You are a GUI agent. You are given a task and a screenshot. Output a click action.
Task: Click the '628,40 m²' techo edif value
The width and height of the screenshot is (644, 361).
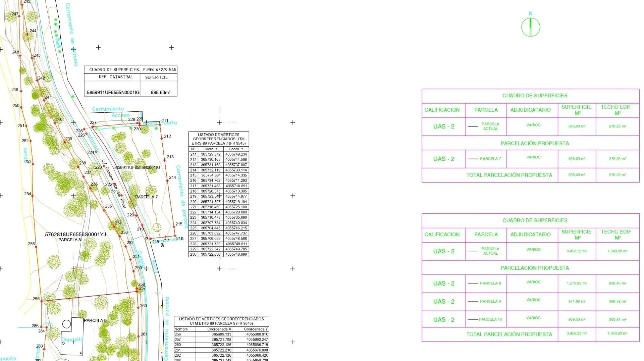click(618, 283)
